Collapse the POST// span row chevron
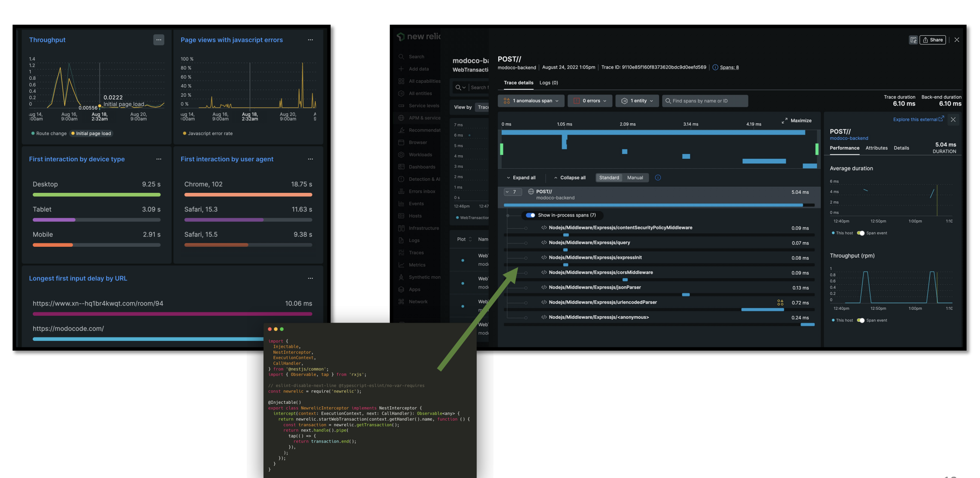The height and width of the screenshot is (478, 980). pyautogui.click(x=508, y=192)
